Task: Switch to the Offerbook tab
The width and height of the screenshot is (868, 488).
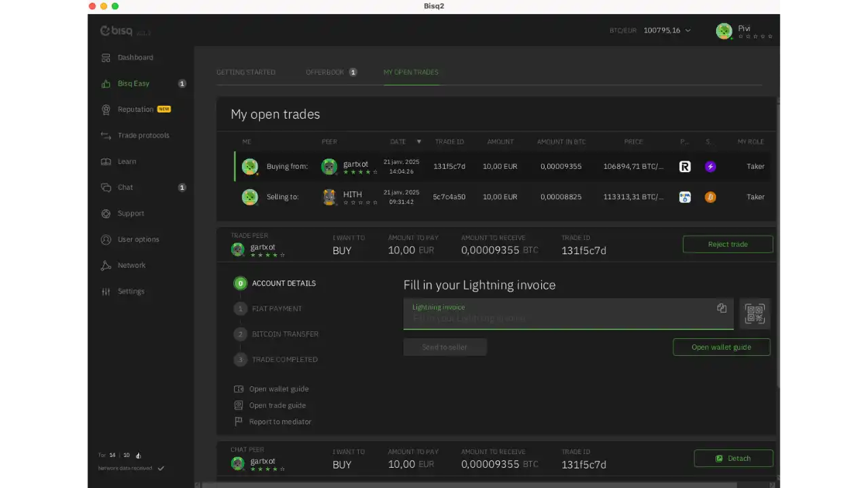Action: point(325,72)
